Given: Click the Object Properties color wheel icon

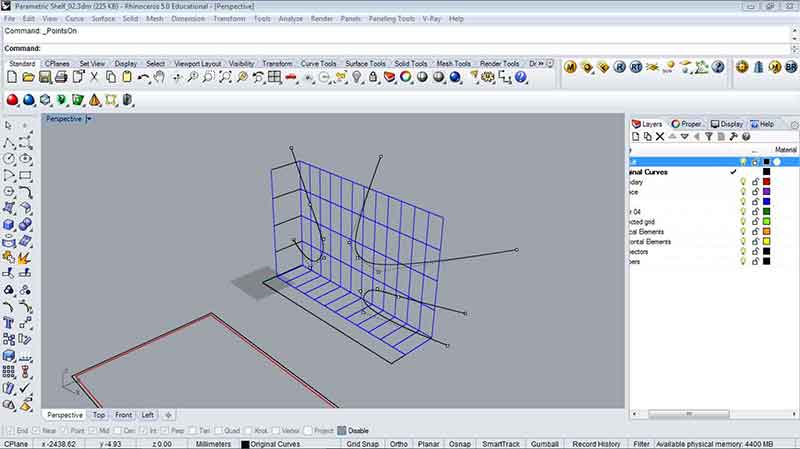Looking at the screenshot, I should [x=406, y=78].
